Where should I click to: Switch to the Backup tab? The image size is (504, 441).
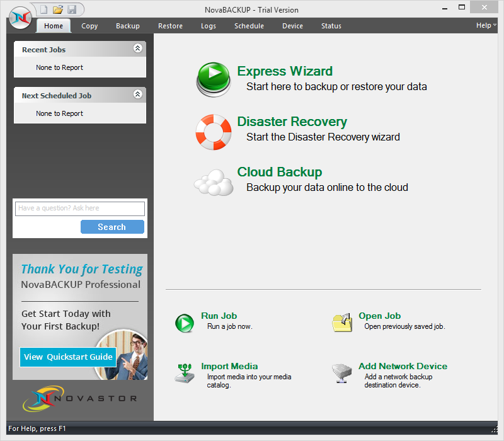click(x=128, y=26)
